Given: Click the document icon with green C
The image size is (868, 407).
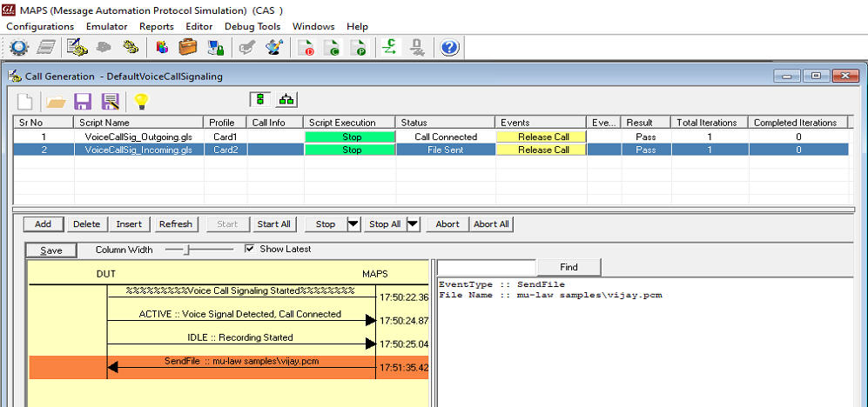Looking at the screenshot, I should (x=332, y=48).
